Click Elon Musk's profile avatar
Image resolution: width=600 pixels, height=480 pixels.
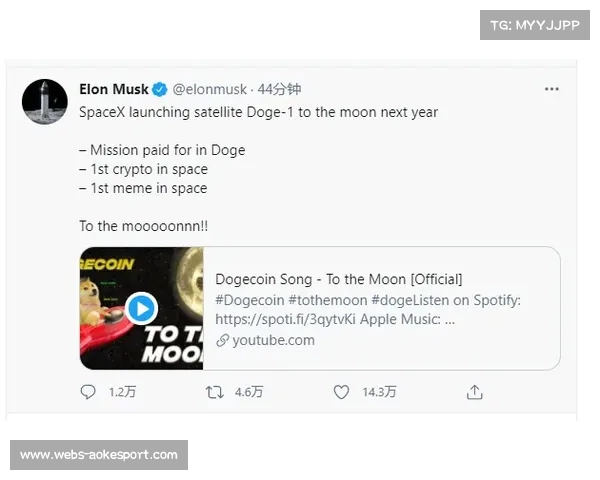44,101
